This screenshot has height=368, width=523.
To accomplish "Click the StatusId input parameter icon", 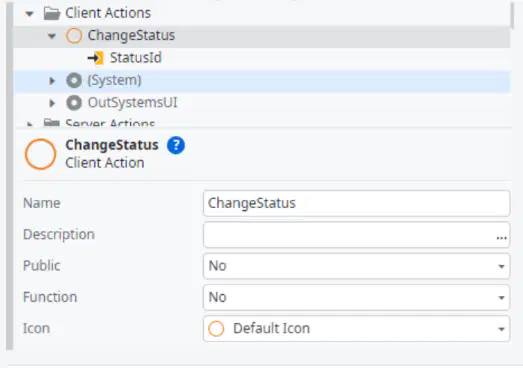I will click(95, 58).
